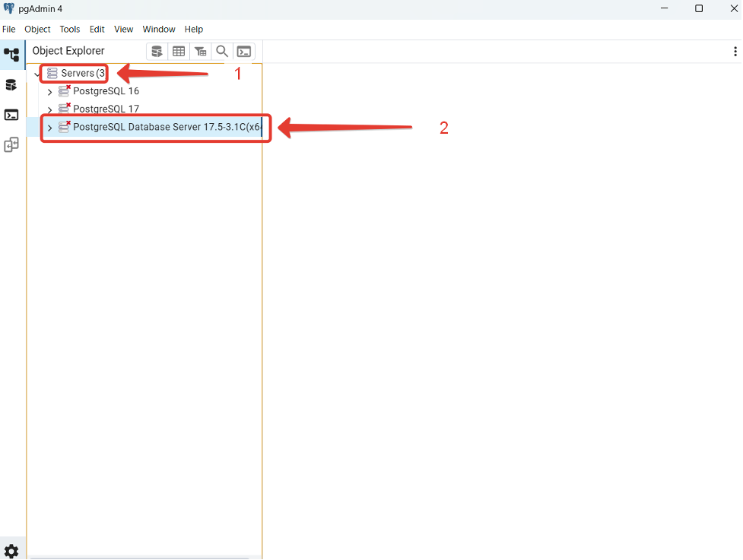
Task: Open the File menu
Action: point(9,29)
